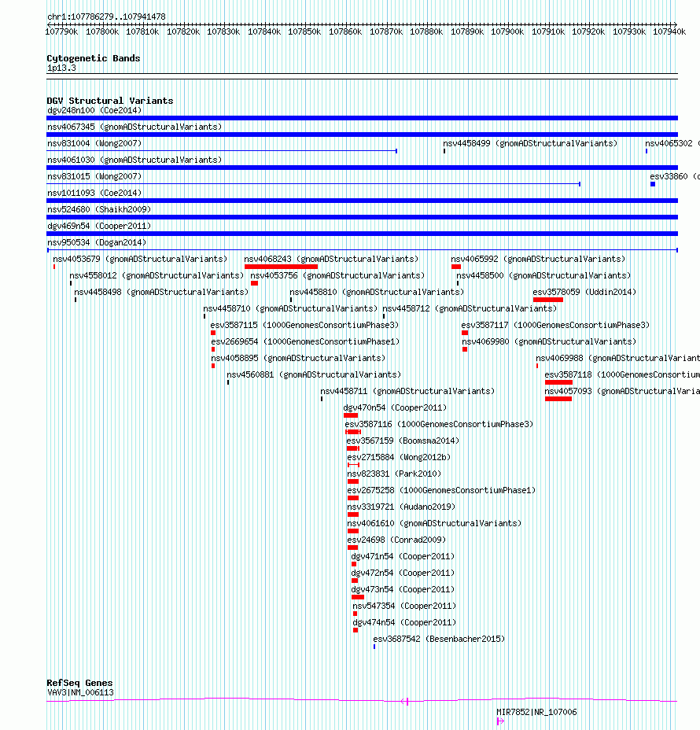Open the nsv4065992 gnomAD variant label
The height and width of the screenshot is (730, 700).
538,259
